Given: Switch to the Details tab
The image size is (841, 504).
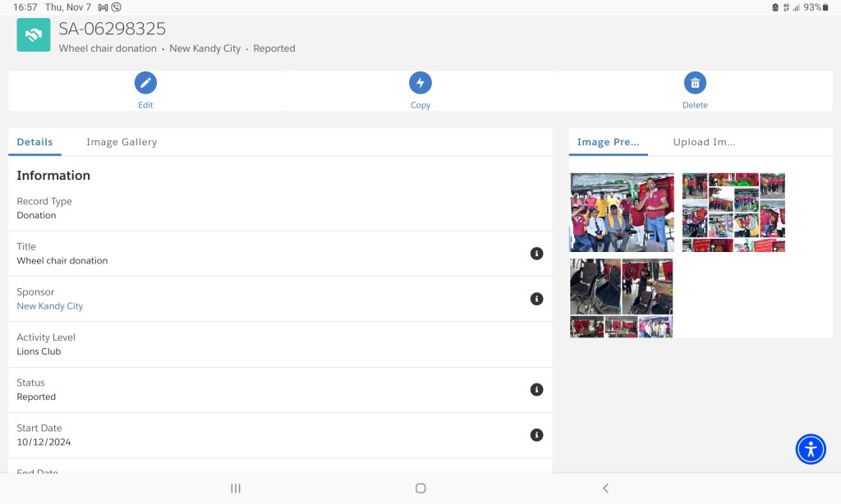Looking at the screenshot, I should coord(34,142).
